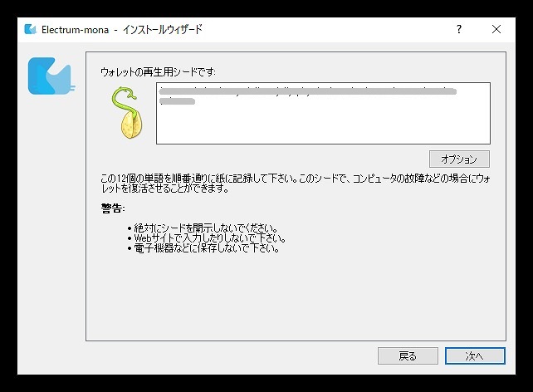Viewport: 533px width, 392px height.
Task: Click the large Electrum-mona logo in sidebar
Action: (x=51, y=76)
